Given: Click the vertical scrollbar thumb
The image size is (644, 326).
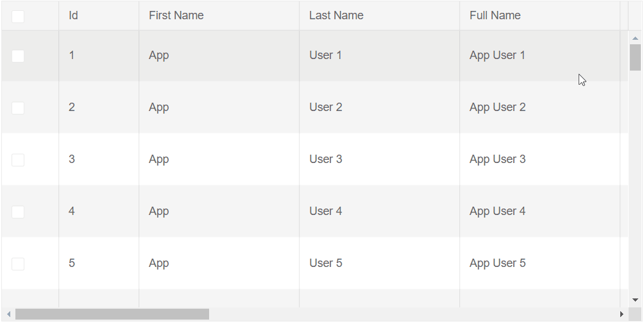Looking at the screenshot, I should (635, 57).
